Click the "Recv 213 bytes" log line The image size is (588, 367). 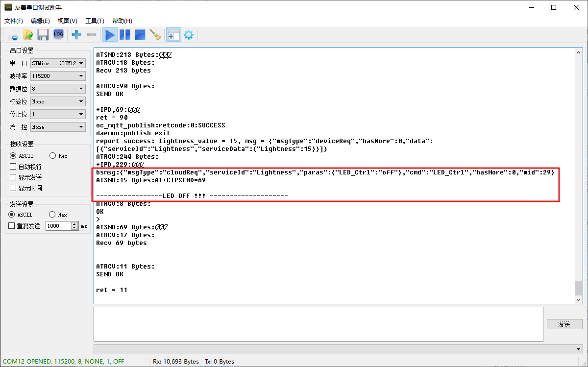(x=123, y=71)
